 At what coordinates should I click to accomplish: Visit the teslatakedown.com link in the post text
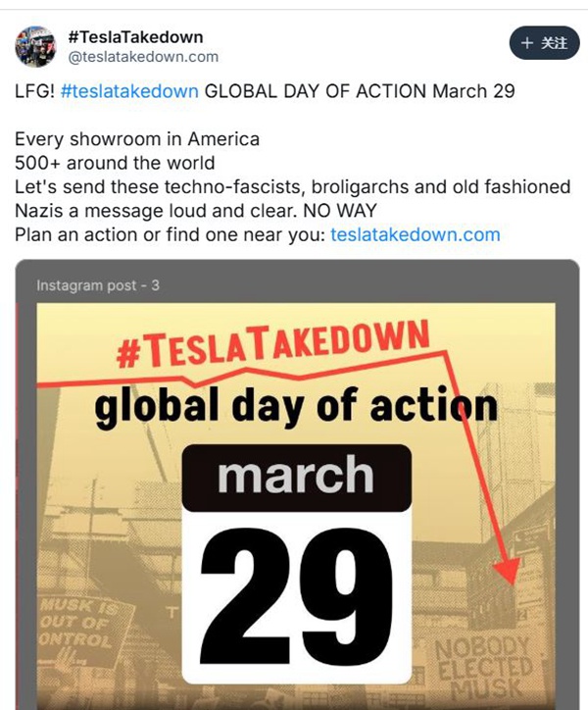tap(416, 234)
